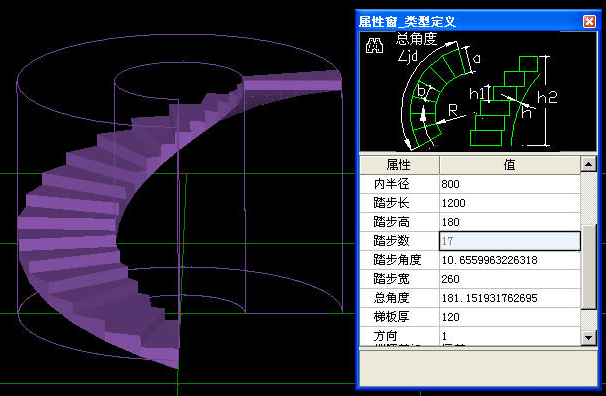606x396 pixels.
Task: Select the 踏步宽 value field 260
Action: [x=510, y=279]
